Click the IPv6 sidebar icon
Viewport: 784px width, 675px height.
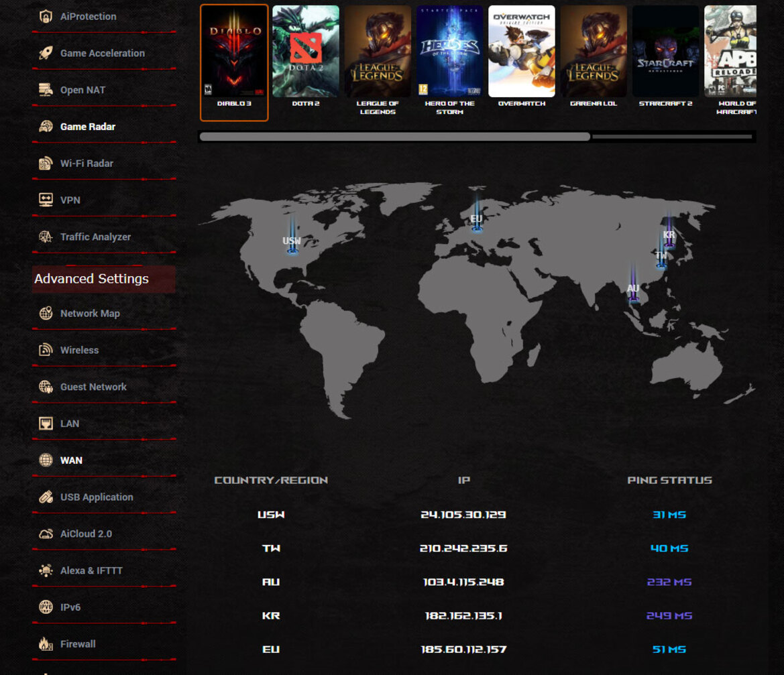(46, 607)
